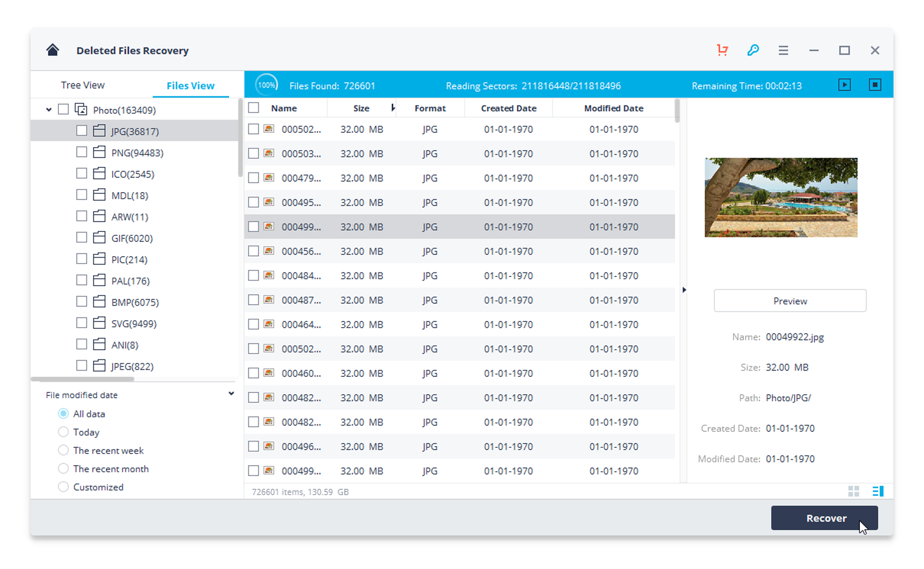Open the shopping cart purchase icon
Image resolution: width=924 pixels, height=569 pixels.
coord(722,50)
